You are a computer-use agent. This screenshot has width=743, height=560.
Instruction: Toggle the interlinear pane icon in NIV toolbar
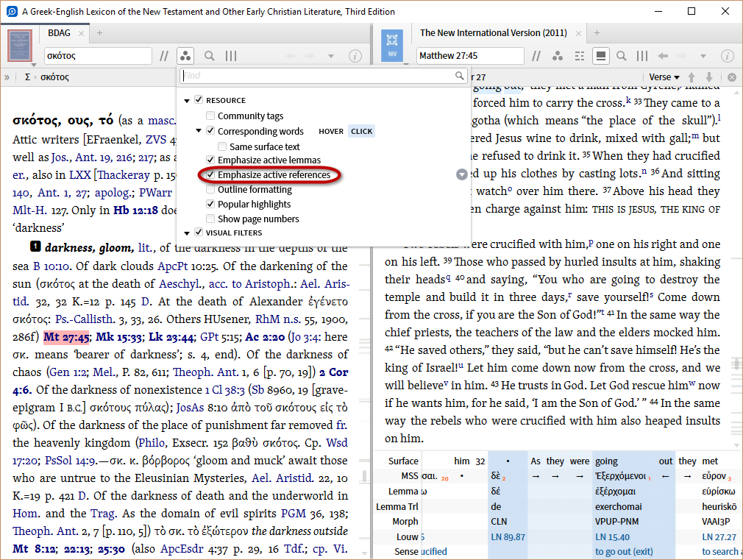(600, 56)
